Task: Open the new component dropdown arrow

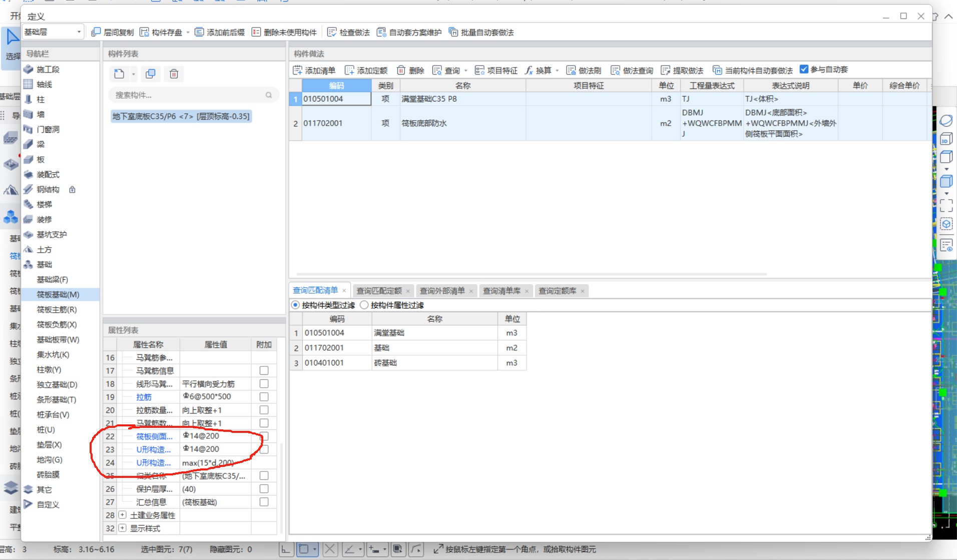Action: coord(133,74)
